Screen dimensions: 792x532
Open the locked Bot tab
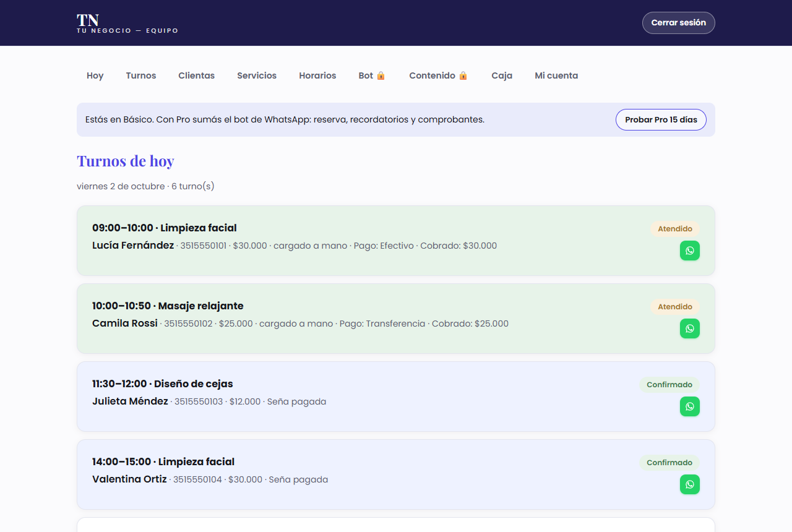[372, 75]
